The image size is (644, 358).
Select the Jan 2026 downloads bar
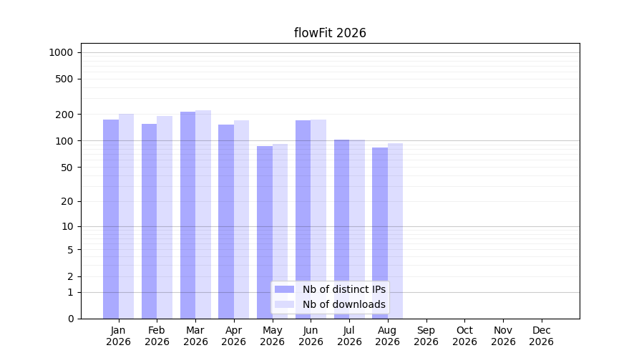(x=126, y=216)
